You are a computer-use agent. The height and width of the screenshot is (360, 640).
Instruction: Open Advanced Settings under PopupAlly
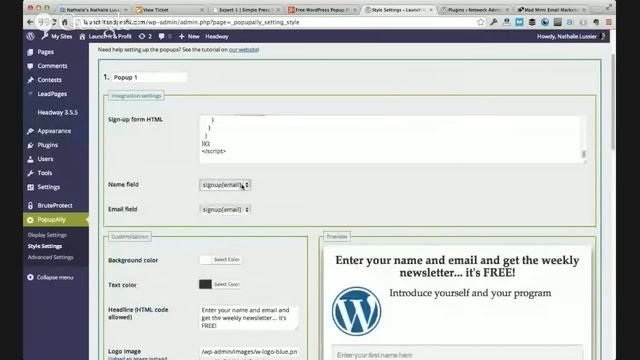50,257
